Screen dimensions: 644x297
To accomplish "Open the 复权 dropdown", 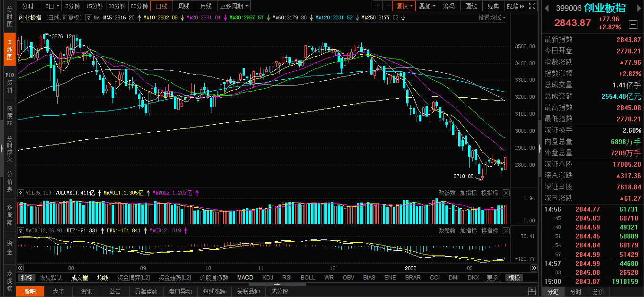I will point(405,6).
